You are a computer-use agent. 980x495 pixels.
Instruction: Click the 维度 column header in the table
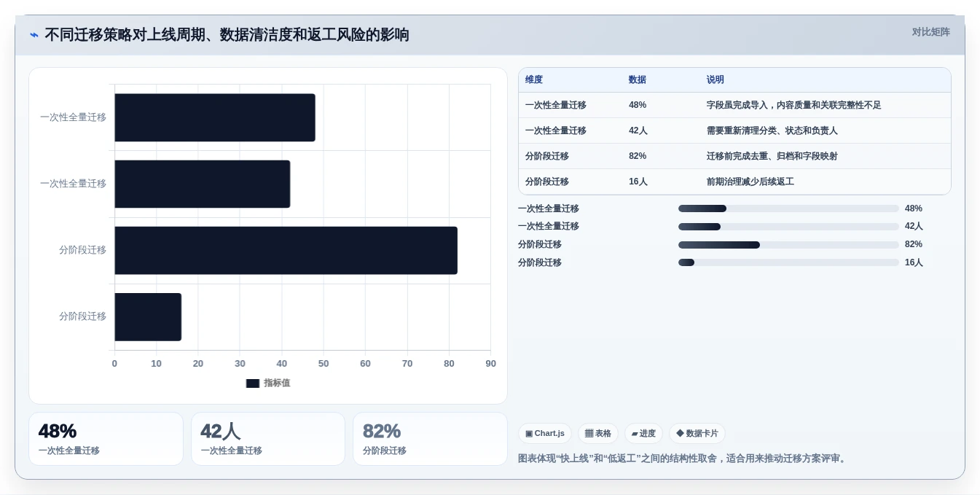pos(534,79)
